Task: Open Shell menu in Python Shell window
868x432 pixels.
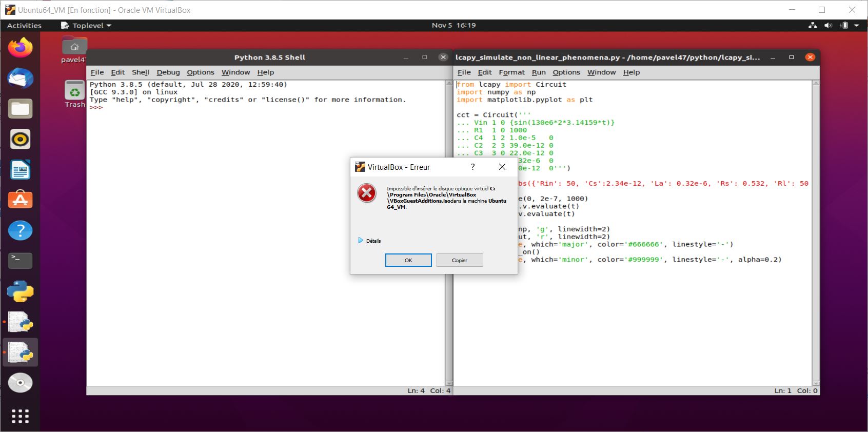Action: click(x=141, y=72)
